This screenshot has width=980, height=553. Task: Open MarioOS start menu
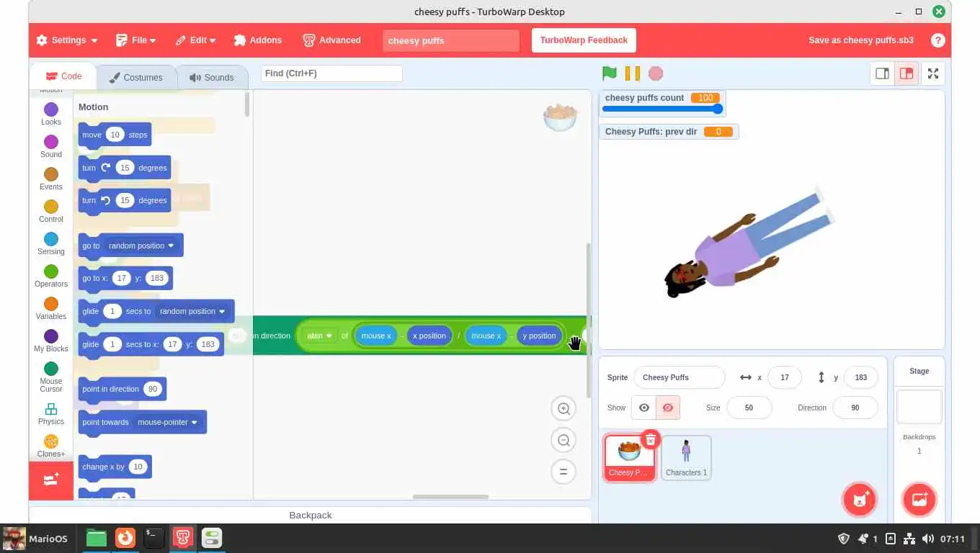pyautogui.click(x=35, y=539)
